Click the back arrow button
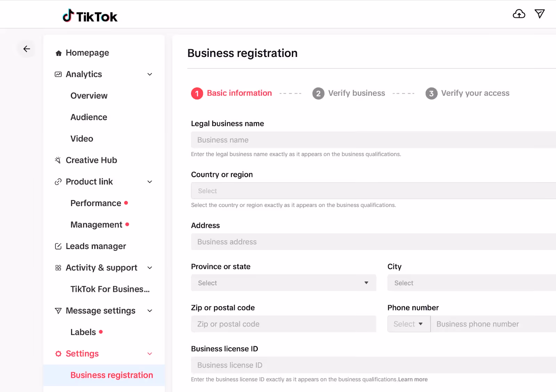This screenshot has width=556, height=392. [27, 49]
